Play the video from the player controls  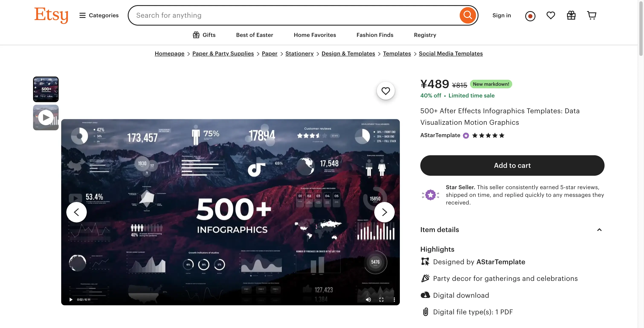[x=71, y=299]
